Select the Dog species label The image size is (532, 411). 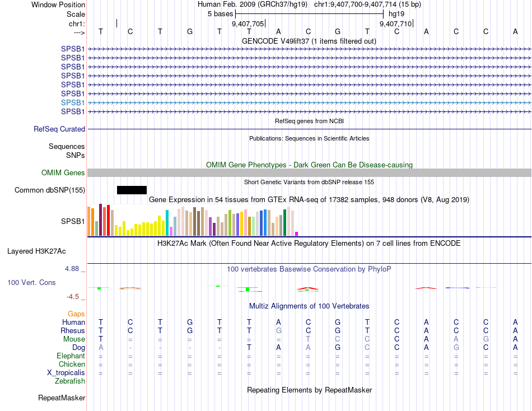pyautogui.click(x=78, y=348)
